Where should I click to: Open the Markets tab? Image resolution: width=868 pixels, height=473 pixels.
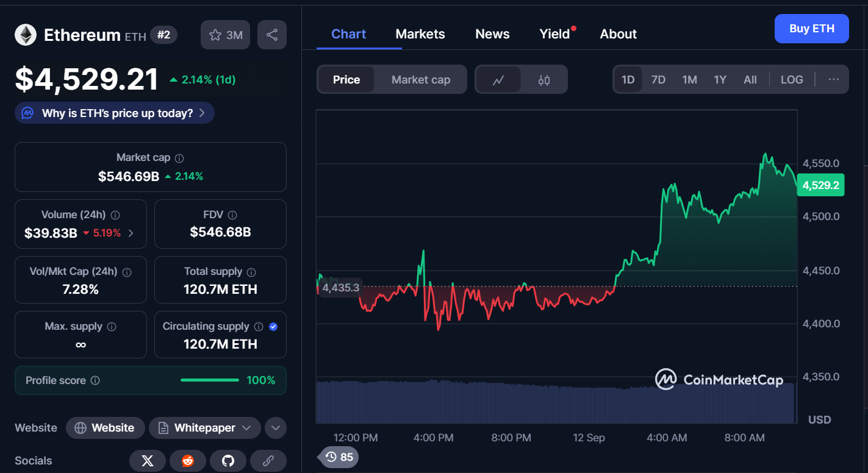(x=420, y=34)
